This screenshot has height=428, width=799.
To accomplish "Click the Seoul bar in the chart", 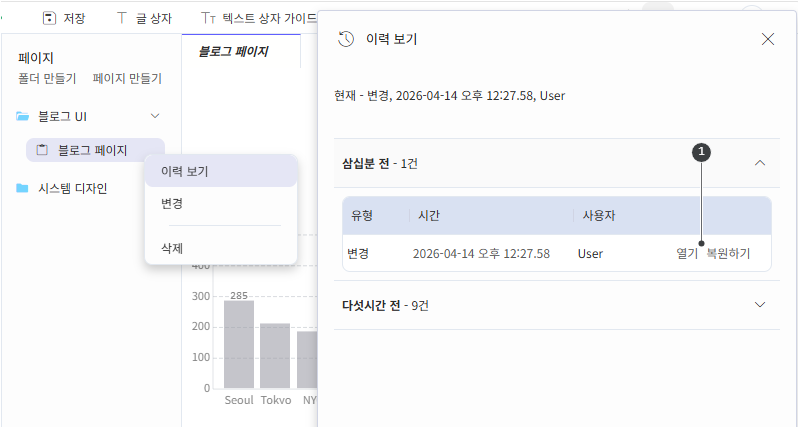I will (238, 343).
